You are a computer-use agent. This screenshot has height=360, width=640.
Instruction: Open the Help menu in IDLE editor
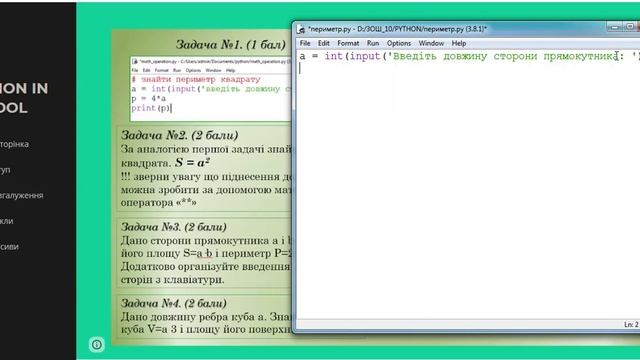coord(459,43)
